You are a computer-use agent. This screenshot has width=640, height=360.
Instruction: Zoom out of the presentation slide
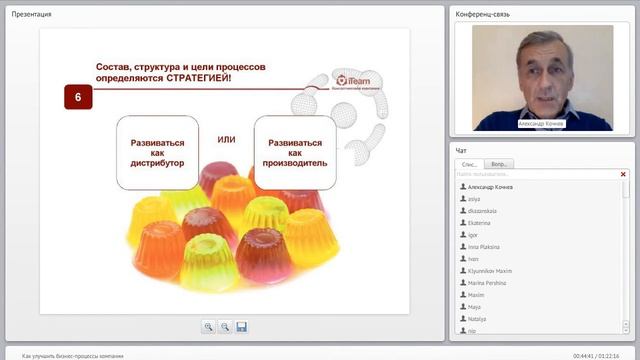pos(225,327)
